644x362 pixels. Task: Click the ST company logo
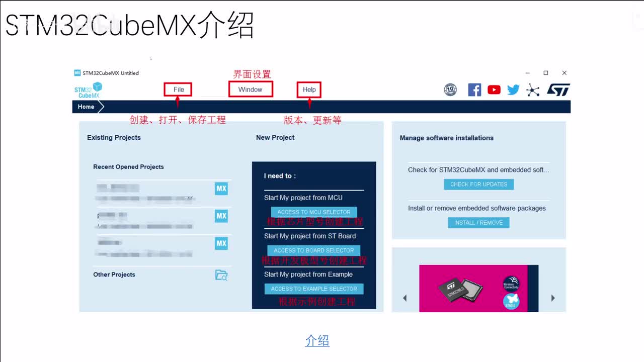pos(558,90)
